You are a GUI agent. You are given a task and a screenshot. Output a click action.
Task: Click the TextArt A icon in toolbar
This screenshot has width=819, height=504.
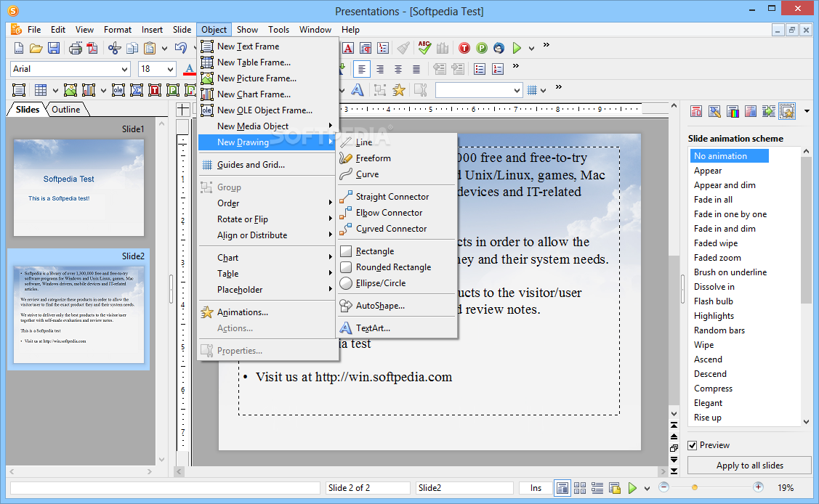358,90
